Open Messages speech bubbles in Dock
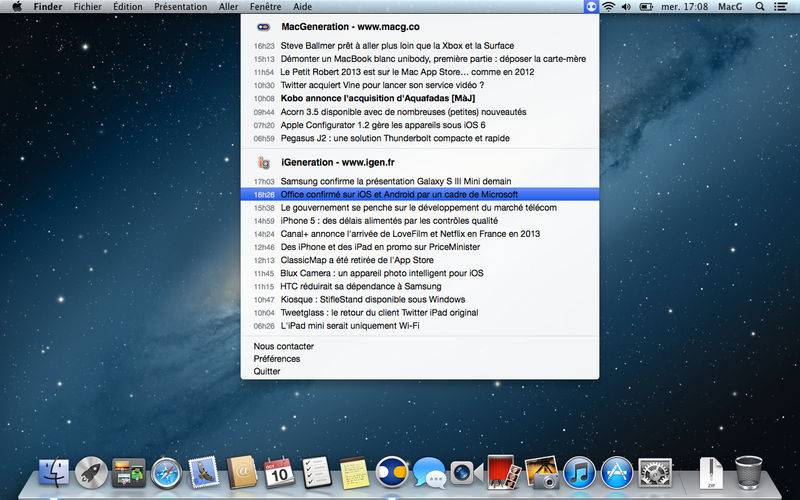 point(429,472)
